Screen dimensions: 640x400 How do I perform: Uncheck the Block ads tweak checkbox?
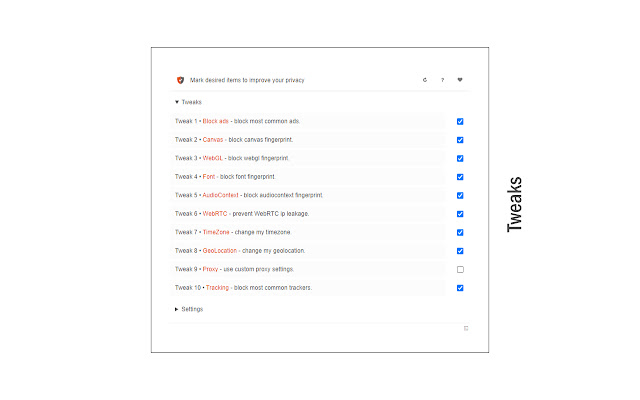coord(460,121)
